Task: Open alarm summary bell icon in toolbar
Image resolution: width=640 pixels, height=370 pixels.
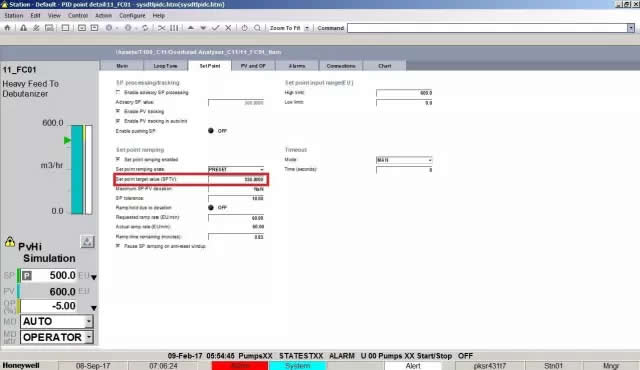Action: point(23,28)
